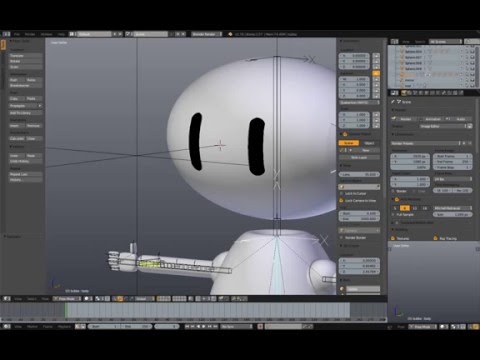
Task: Click the Add To Library button
Action: point(26,113)
